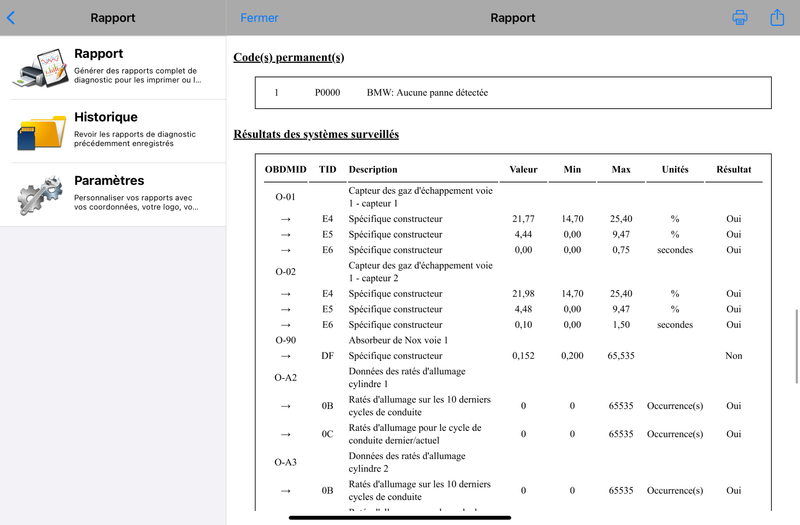Click the Code(s) permanent(s) heading
Screen dimensions: 800x525
coord(289,57)
